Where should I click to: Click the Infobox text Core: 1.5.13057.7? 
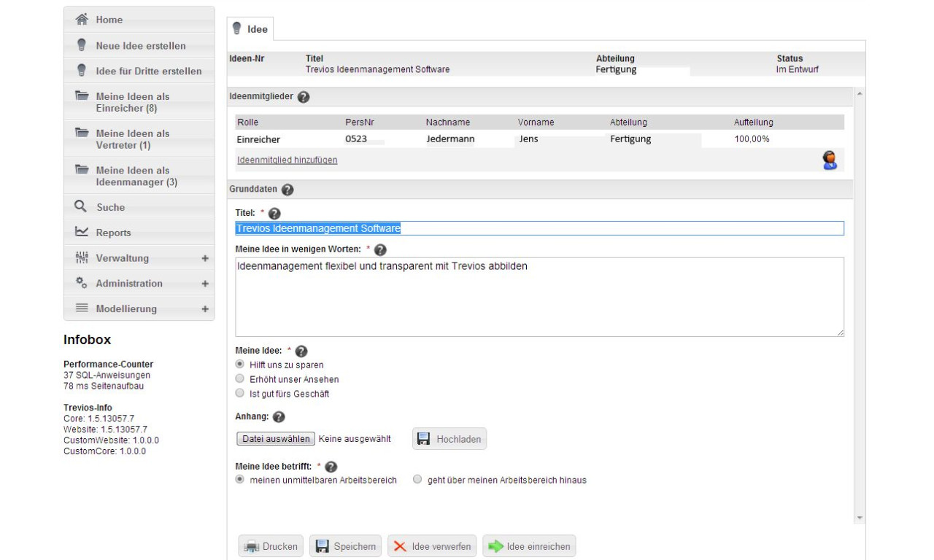click(99, 419)
